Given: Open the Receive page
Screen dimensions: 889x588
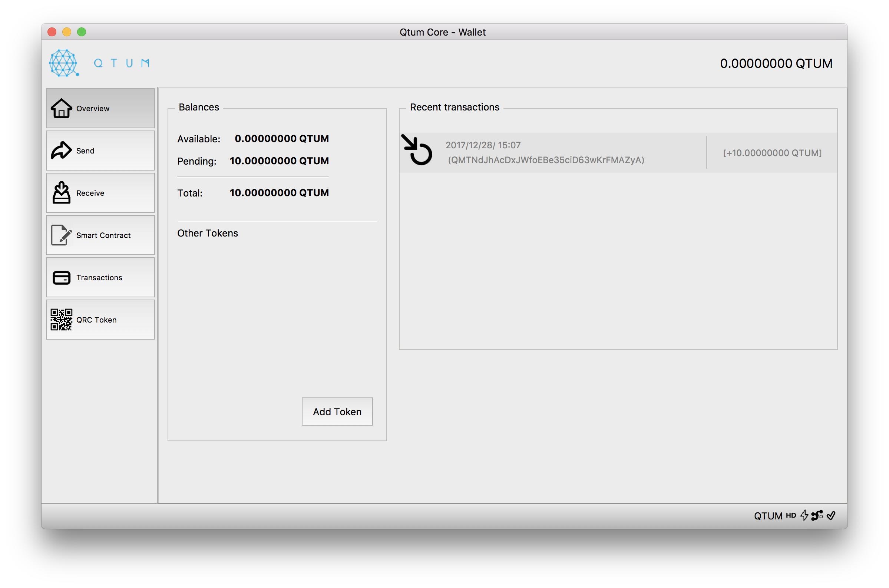Looking at the screenshot, I should 100,193.
